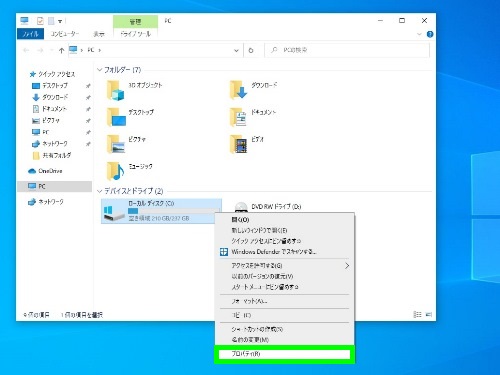
Task: Open address bar history dropdown
Action: [236, 51]
